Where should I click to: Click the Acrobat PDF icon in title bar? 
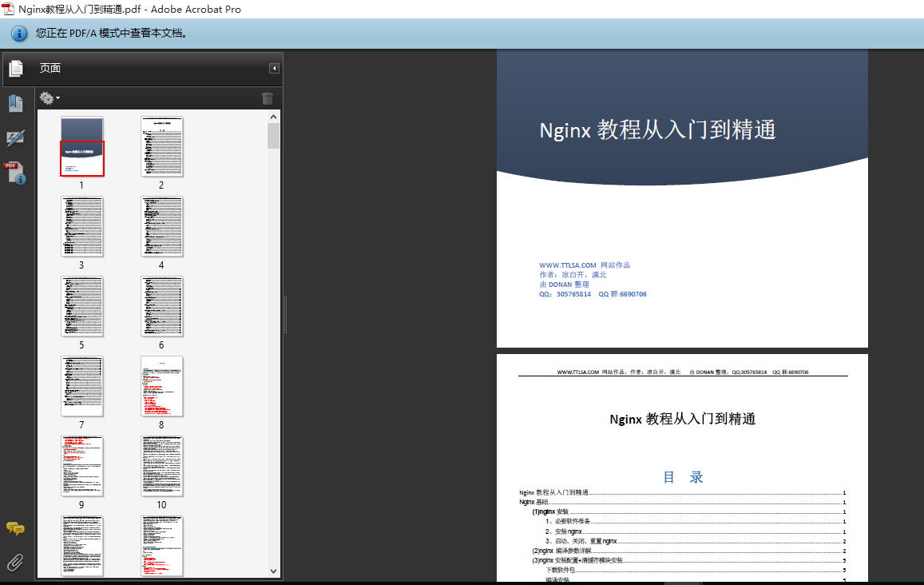[x=8, y=9]
